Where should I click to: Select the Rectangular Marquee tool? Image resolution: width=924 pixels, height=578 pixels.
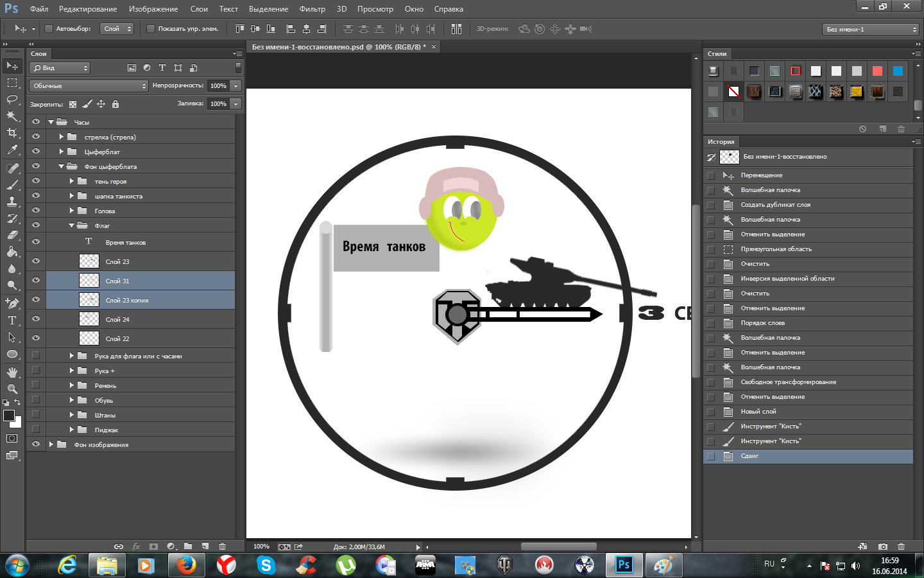pos(12,83)
